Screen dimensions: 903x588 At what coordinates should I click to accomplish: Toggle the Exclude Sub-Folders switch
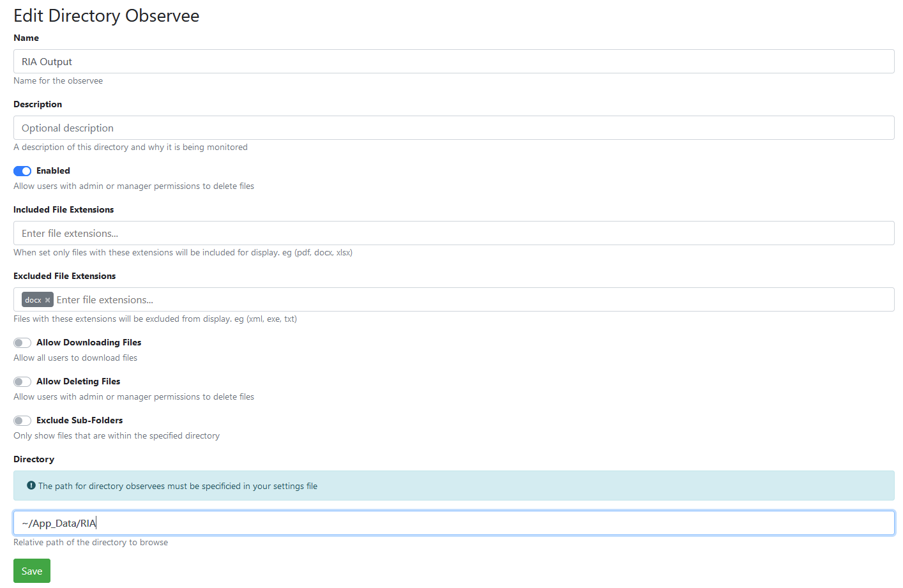pyautogui.click(x=22, y=421)
